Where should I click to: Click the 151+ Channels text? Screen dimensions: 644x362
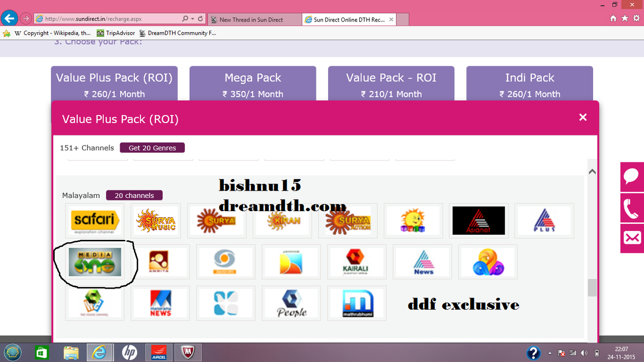click(87, 148)
